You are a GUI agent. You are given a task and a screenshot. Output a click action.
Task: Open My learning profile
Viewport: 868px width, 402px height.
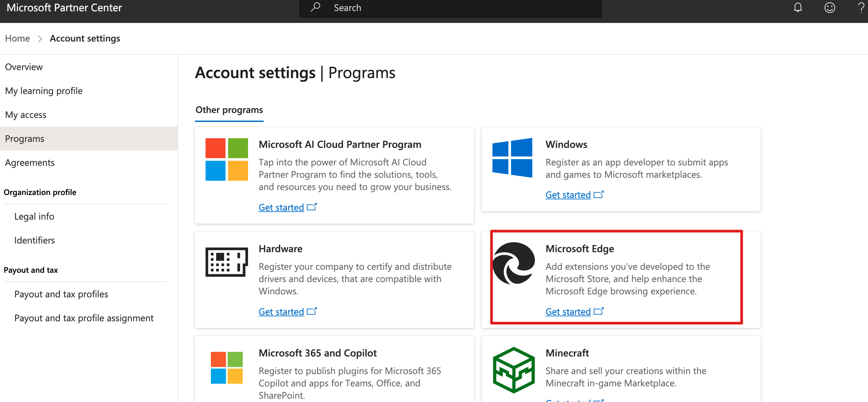point(44,90)
